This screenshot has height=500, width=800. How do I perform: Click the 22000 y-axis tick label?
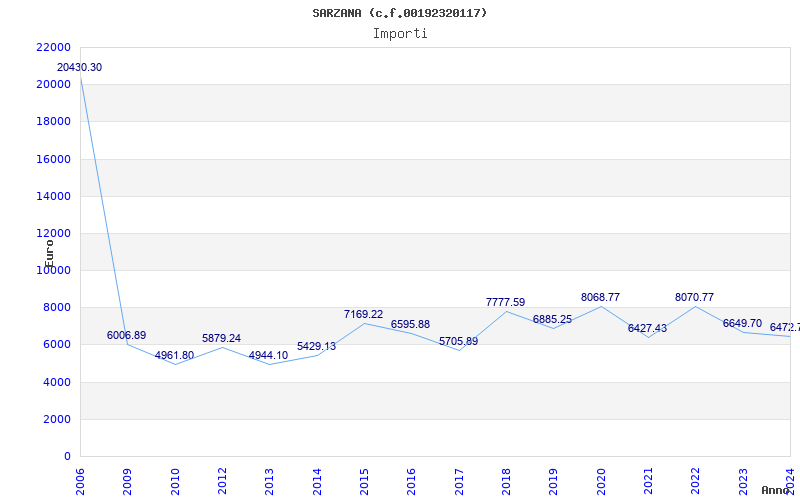(54, 47)
